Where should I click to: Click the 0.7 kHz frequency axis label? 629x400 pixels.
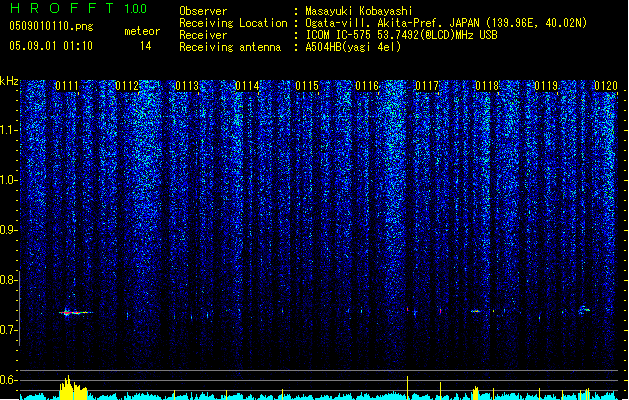[x=9, y=330]
